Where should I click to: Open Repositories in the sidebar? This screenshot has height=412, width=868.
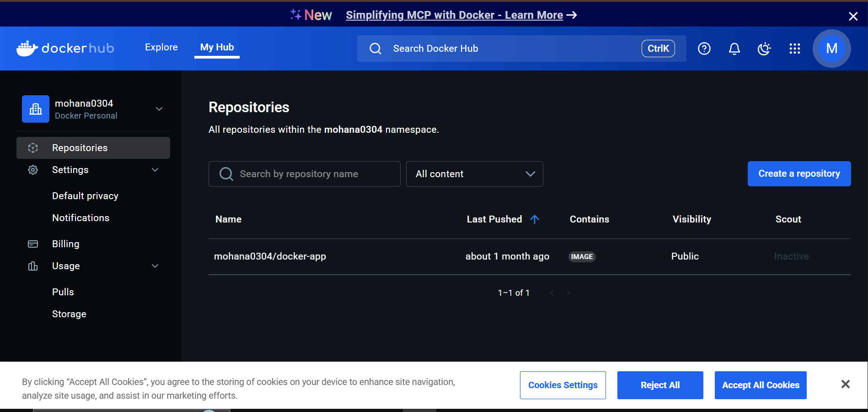tap(93, 148)
